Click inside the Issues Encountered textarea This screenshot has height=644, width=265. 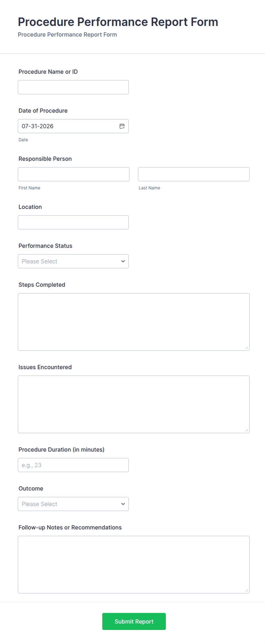click(x=134, y=404)
